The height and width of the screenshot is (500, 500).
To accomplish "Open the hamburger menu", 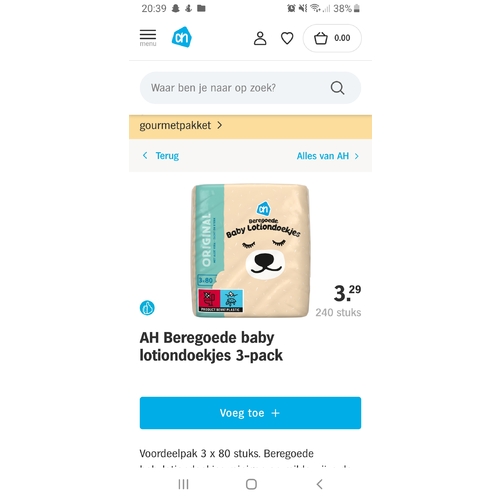I will tap(148, 38).
